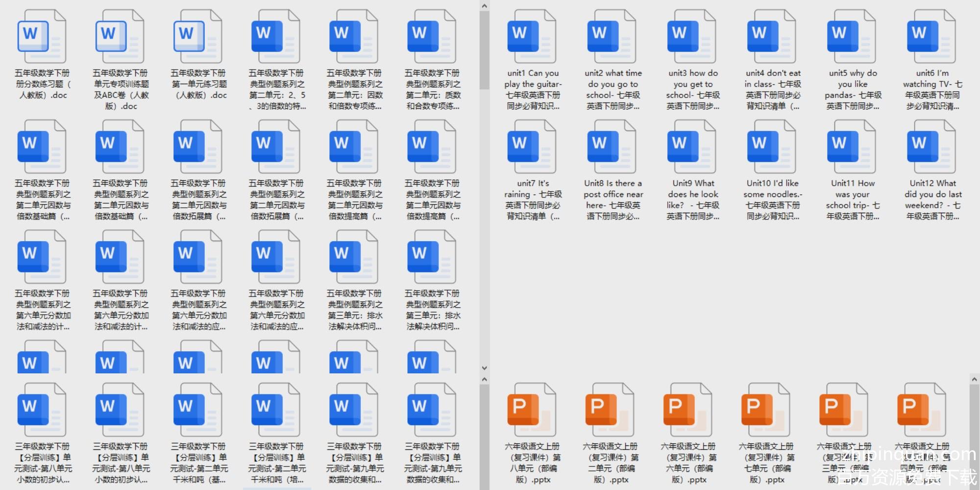Click the scroll-up arrow of the 三年级数学 file list
The height and width of the screenshot is (490, 980).
pos(484,379)
